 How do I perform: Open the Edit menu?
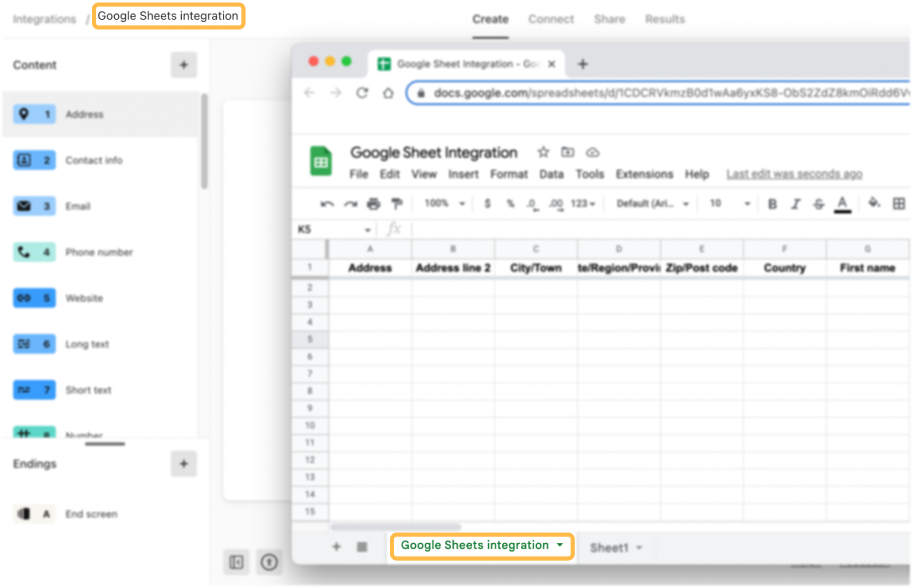[x=390, y=174]
